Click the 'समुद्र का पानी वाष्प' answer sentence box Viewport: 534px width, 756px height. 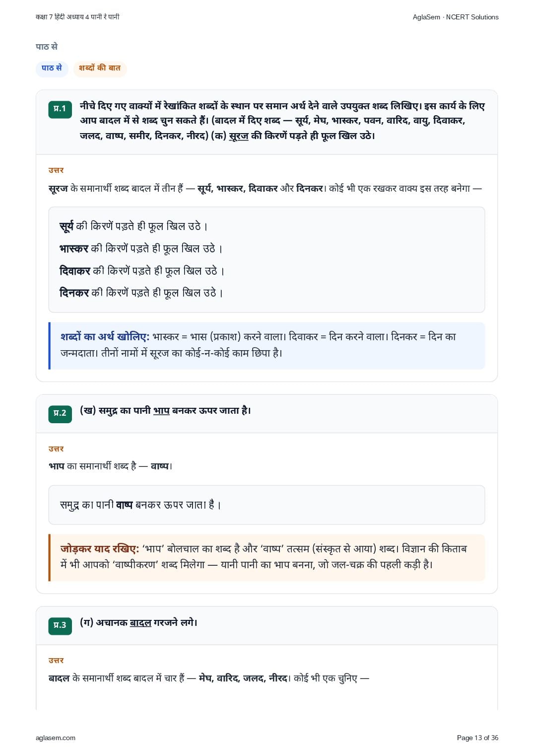[267, 505]
